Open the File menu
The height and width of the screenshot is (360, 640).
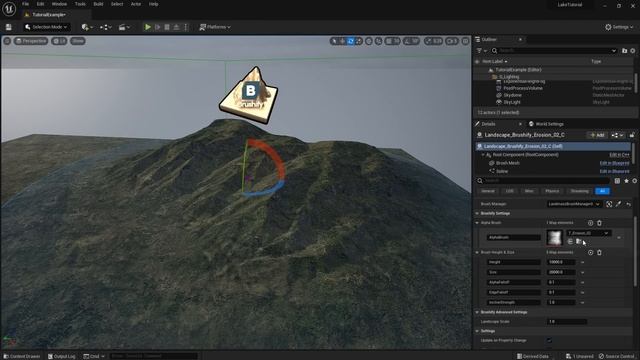click(x=25, y=4)
